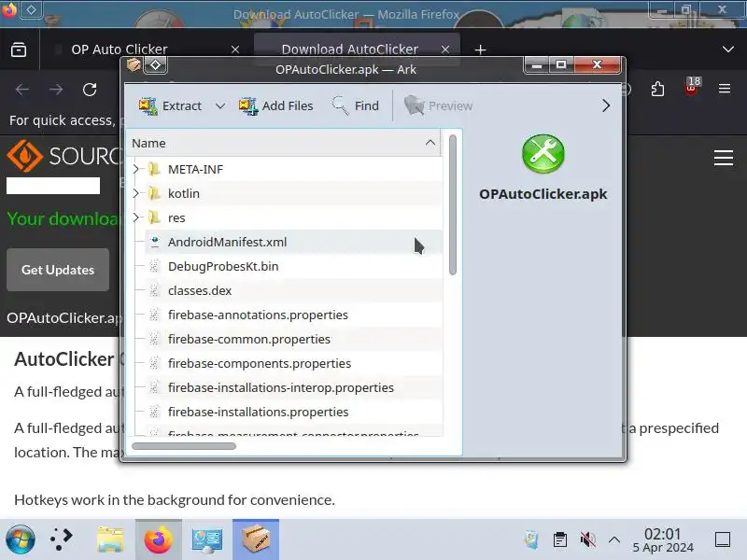Reload the Firefox page

coord(90,89)
